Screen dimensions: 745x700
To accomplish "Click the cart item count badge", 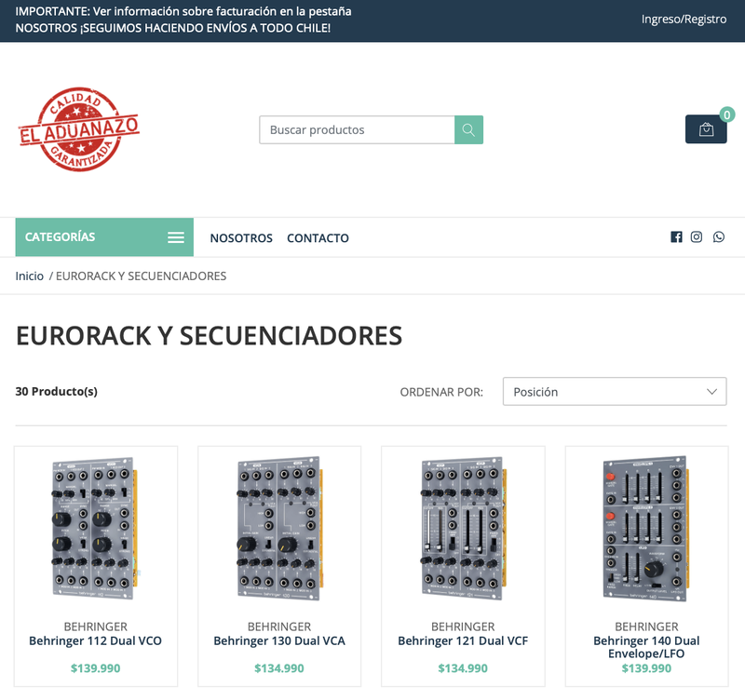I will pos(727,114).
